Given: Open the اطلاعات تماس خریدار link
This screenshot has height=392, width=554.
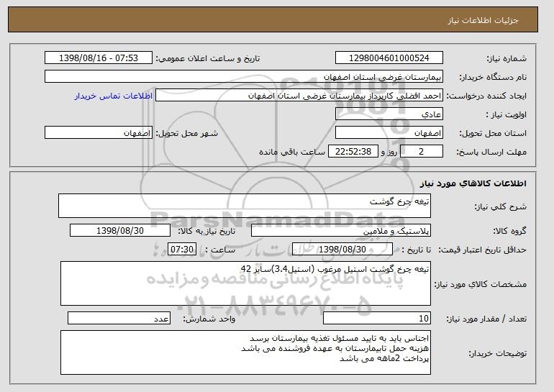Looking at the screenshot, I should [x=114, y=96].
